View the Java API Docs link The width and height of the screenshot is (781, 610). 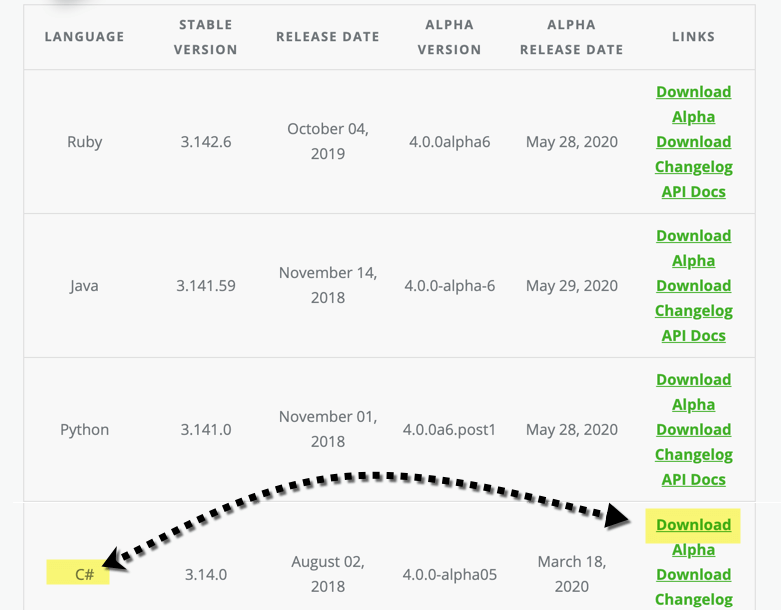693,336
